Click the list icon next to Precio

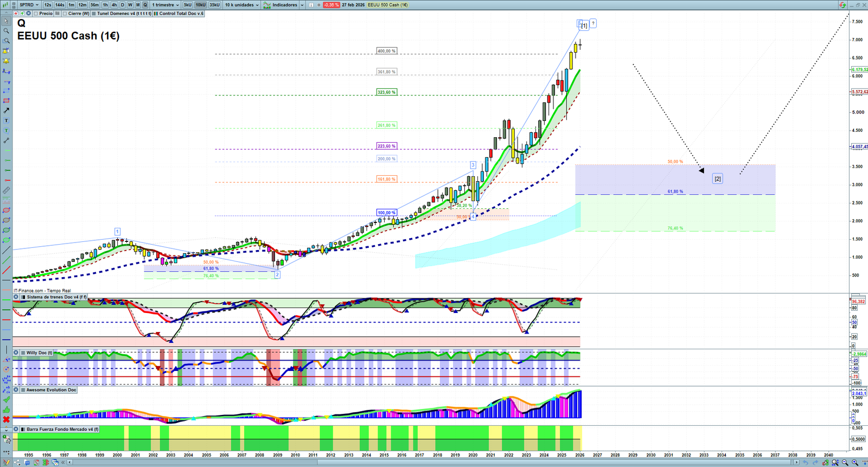tap(58, 14)
